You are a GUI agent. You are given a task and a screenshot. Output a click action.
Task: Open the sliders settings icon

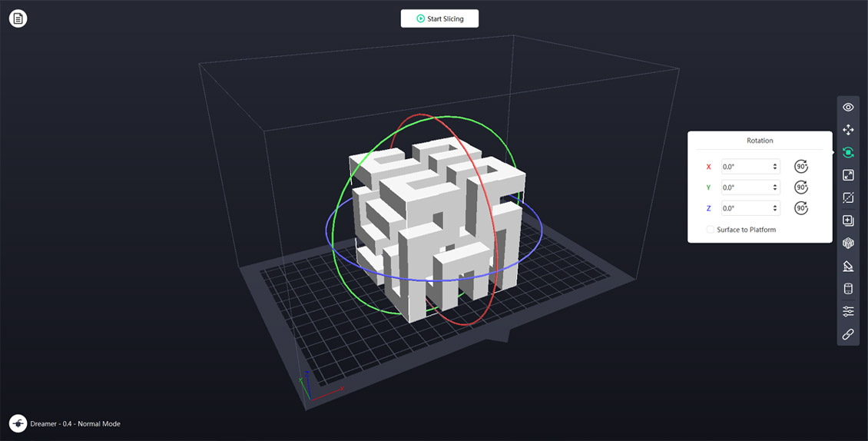pyautogui.click(x=848, y=311)
